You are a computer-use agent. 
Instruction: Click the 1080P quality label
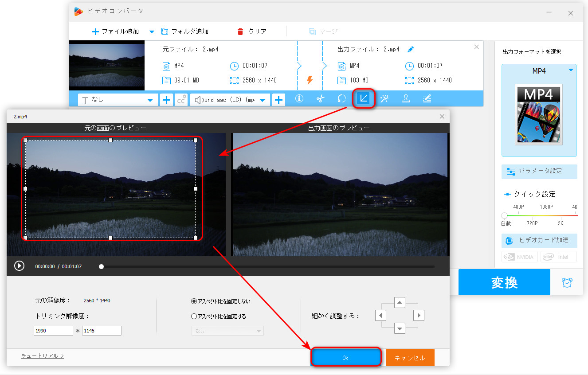(546, 207)
